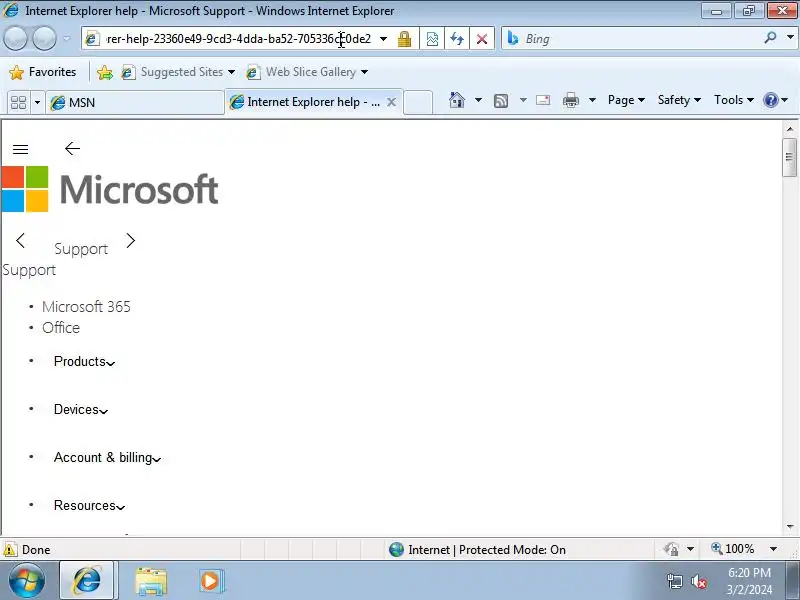Expand the Products menu
Image resolution: width=800 pixels, height=600 pixels.
click(x=84, y=362)
